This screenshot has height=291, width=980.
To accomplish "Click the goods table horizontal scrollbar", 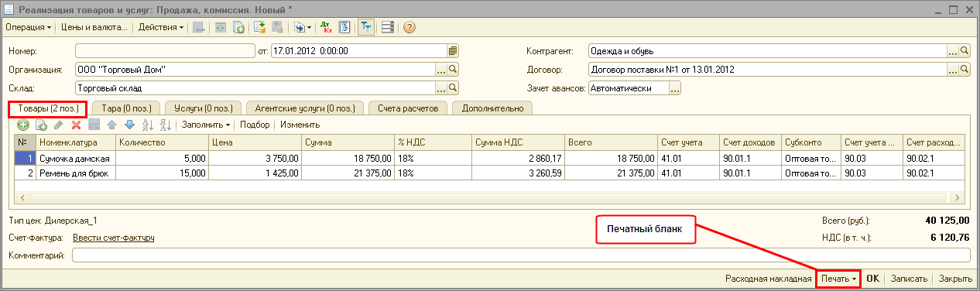I will coord(488,199).
